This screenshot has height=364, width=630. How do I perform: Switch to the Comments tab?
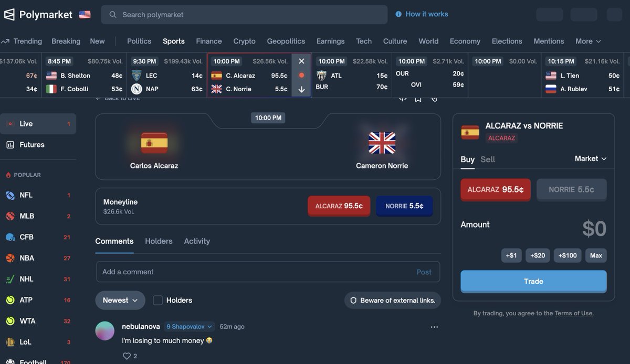click(x=114, y=241)
